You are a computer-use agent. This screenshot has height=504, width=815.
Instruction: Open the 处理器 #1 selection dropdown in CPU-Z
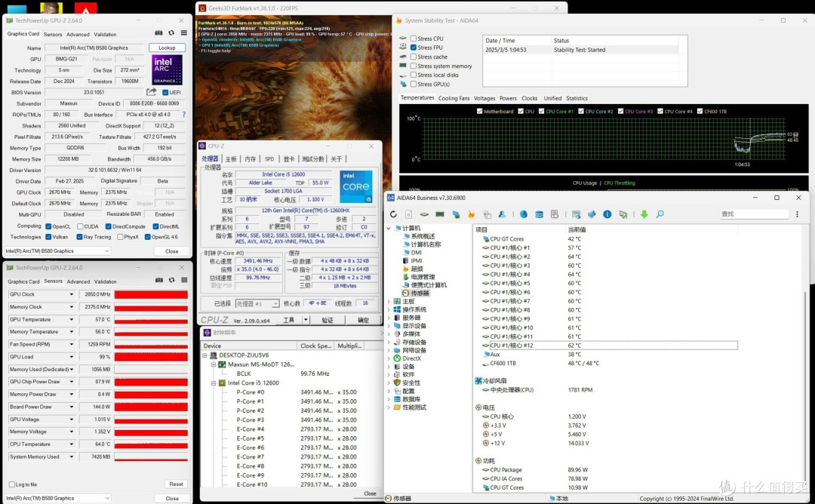[x=258, y=303]
